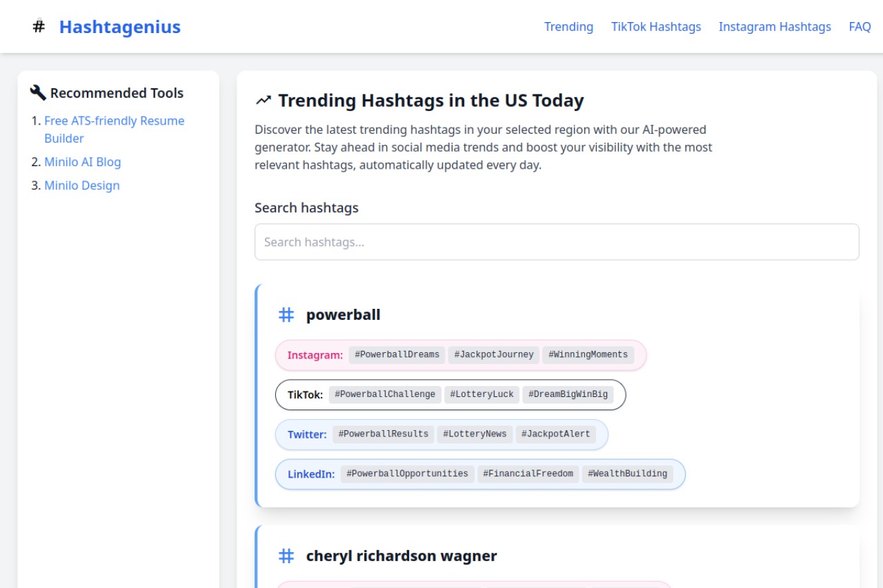This screenshot has height=588, width=883.
Task: Select the #WinningMoments hashtag chip
Action: 588,355
